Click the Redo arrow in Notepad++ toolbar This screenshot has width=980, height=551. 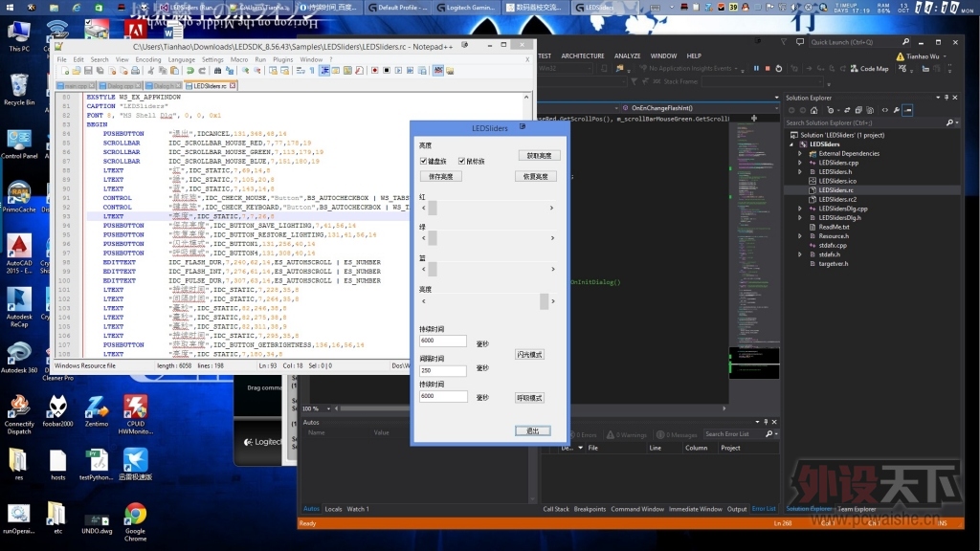[x=202, y=71]
